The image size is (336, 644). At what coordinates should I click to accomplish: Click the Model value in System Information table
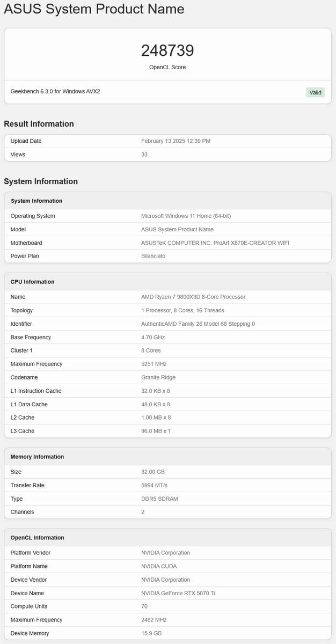click(177, 229)
